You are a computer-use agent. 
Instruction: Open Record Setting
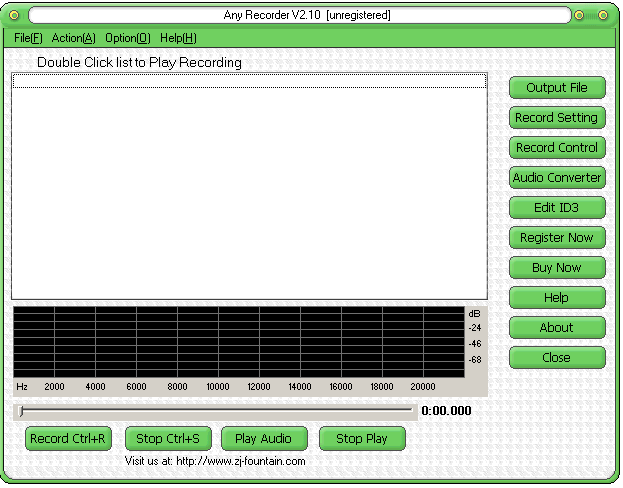557,118
